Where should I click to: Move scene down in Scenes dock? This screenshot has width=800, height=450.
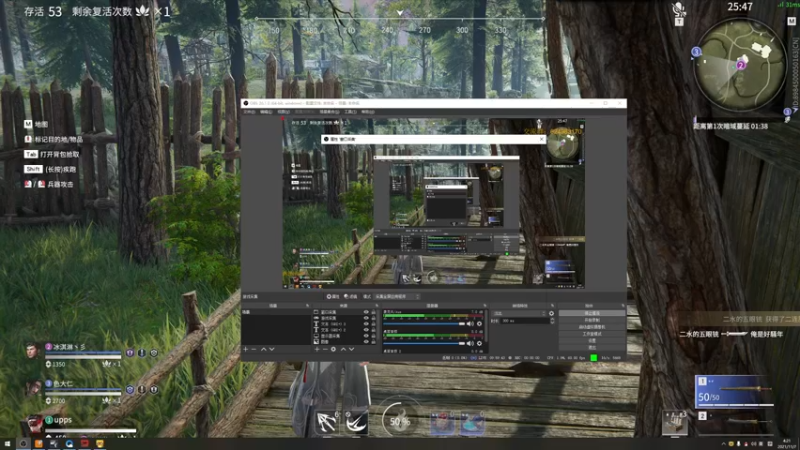[x=272, y=349]
